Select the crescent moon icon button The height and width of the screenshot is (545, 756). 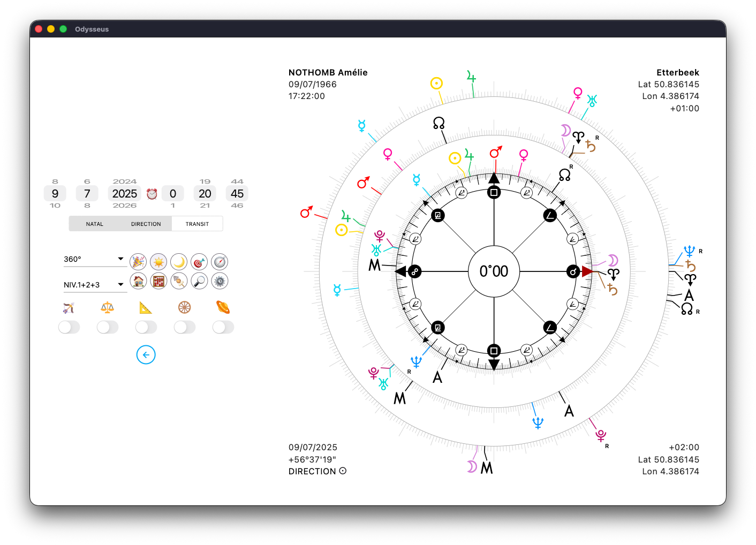coord(179,262)
